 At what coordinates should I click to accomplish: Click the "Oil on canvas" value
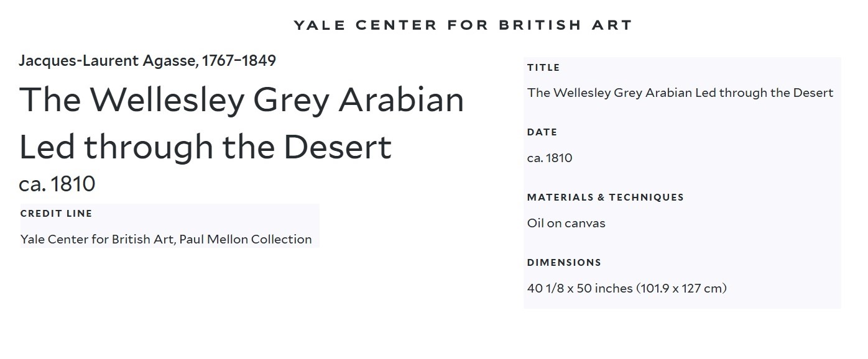pos(566,224)
